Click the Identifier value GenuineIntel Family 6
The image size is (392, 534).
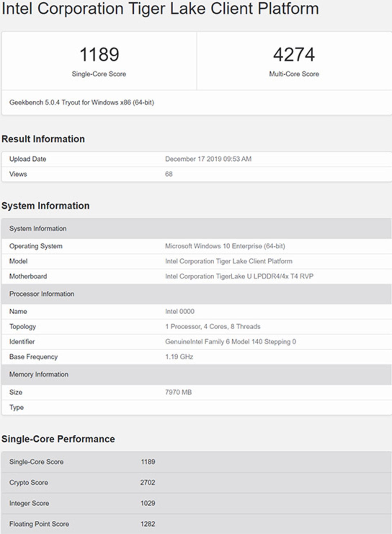(231, 342)
